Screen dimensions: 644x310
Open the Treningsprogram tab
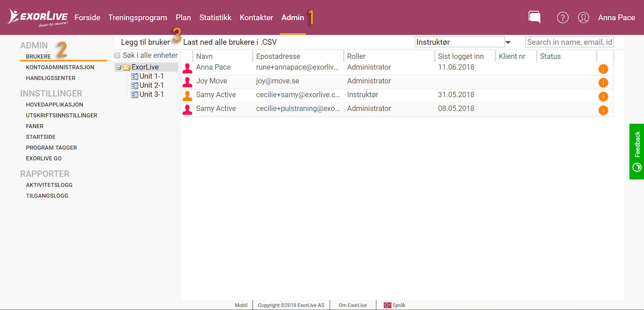tap(138, 17)
